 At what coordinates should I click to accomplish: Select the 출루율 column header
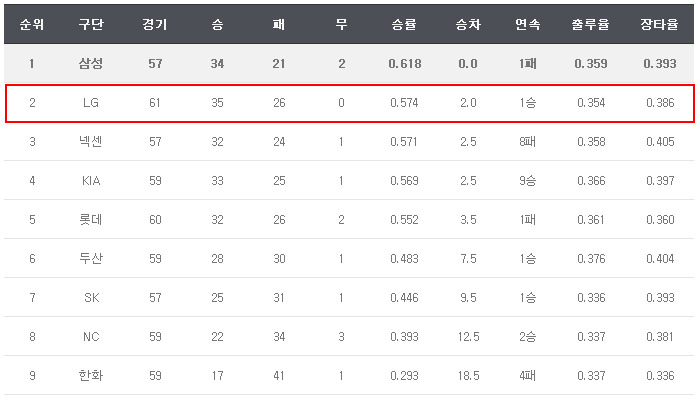590,24
